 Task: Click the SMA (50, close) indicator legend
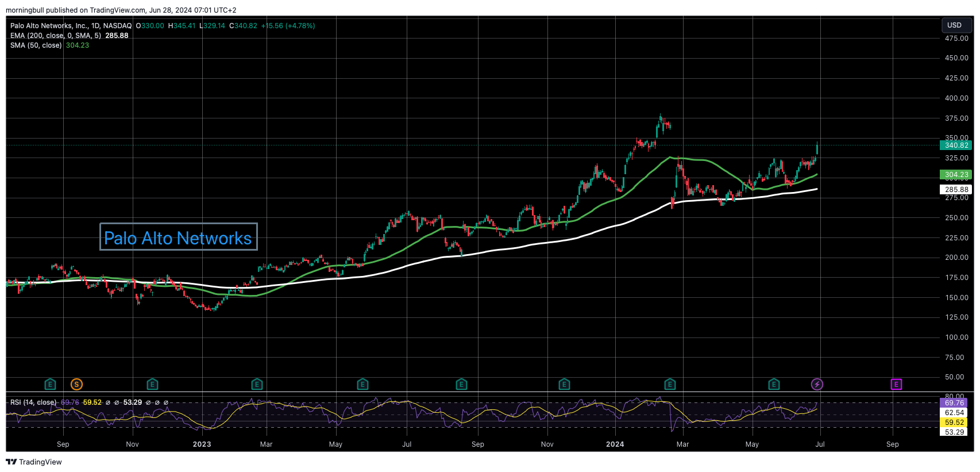36,45
